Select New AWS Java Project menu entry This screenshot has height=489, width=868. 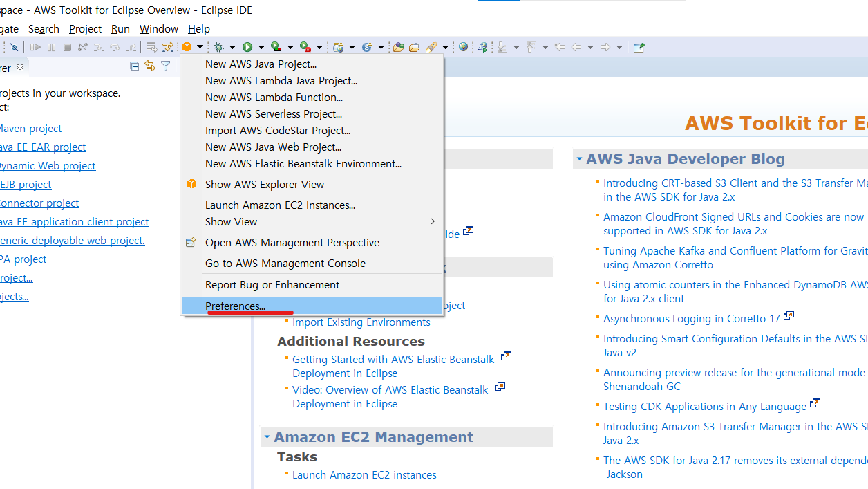[x=312, y=64]
